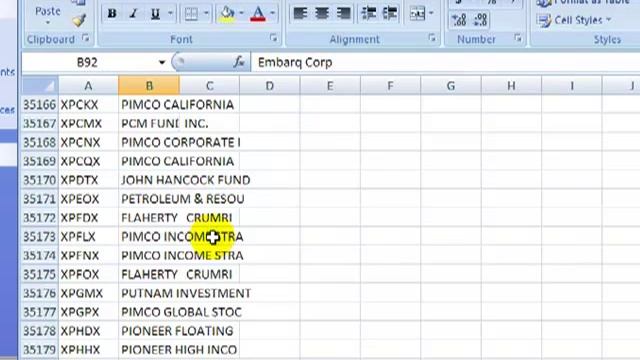Viewport: 640px width, 360px height.
Task: Select column G header
Action: (x=451, y=86)
